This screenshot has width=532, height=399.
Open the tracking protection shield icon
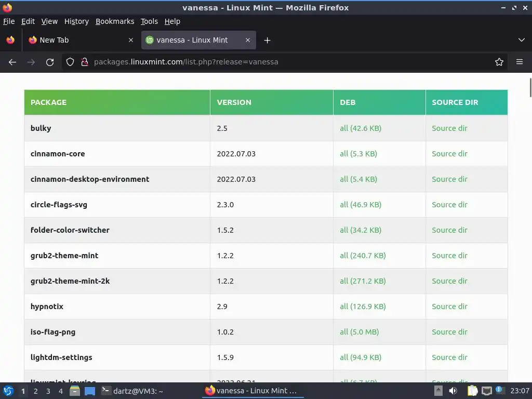click(70, 62)
